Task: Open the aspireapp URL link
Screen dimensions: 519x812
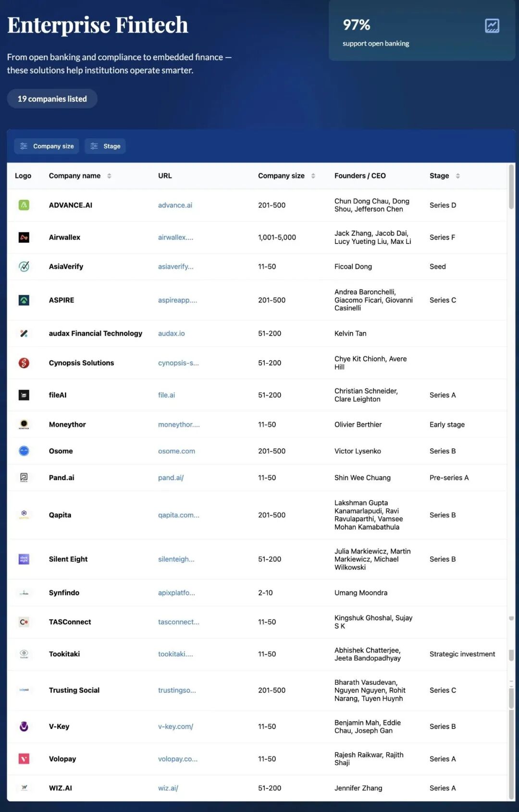Action: coord(177,300)
